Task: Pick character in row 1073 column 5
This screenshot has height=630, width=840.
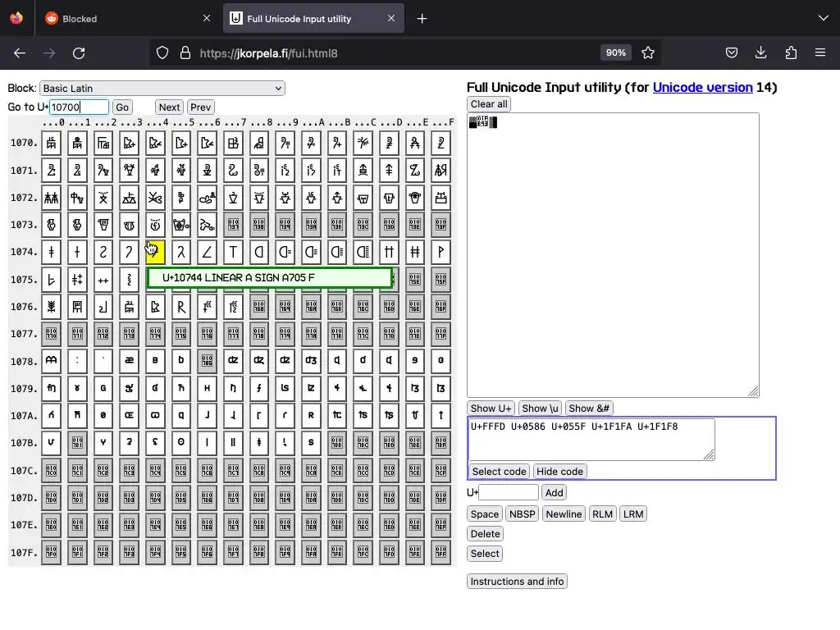Action: 181,225
